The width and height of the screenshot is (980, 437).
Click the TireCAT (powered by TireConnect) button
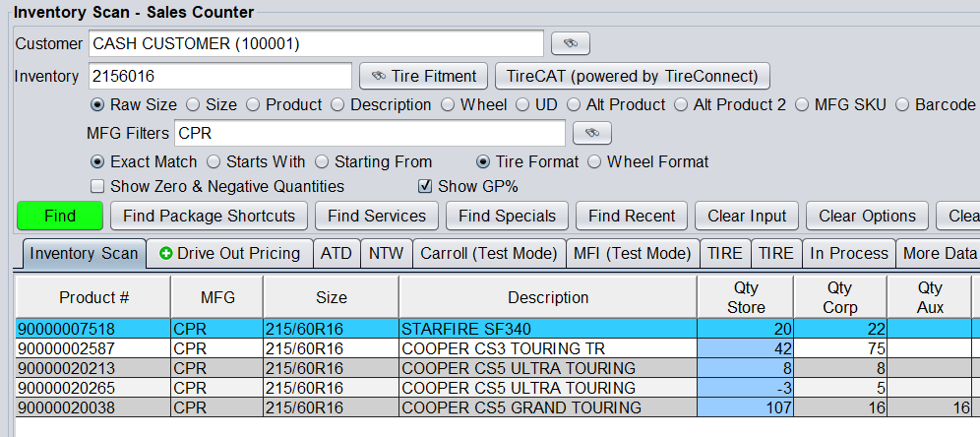coord(632,76)
